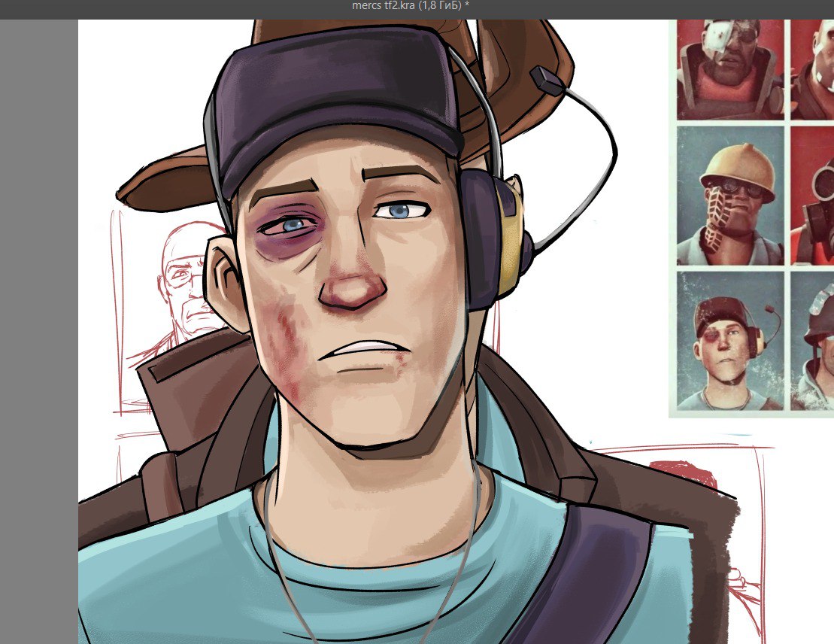Select the eyepatch Demoman reference portrait

[730, 70]
